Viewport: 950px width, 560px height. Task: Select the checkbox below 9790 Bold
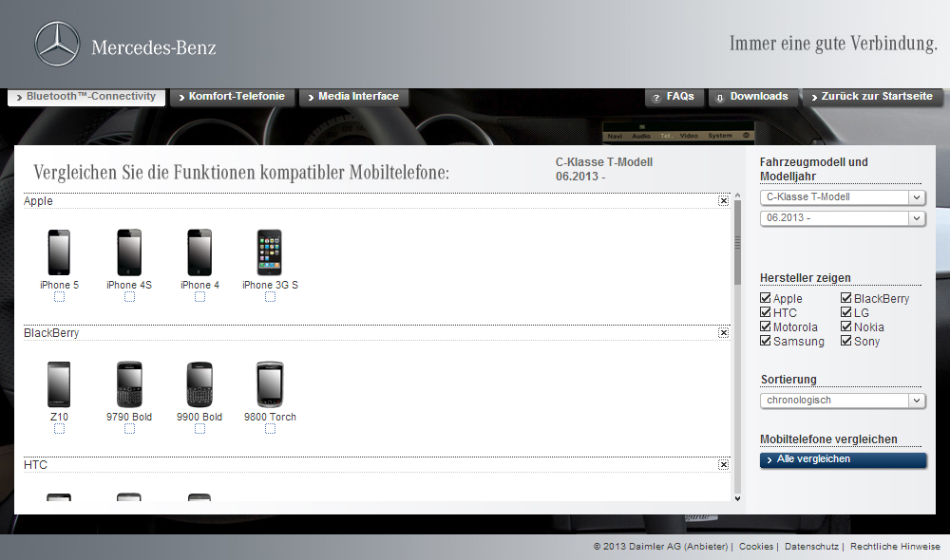[x=129, y=429]
